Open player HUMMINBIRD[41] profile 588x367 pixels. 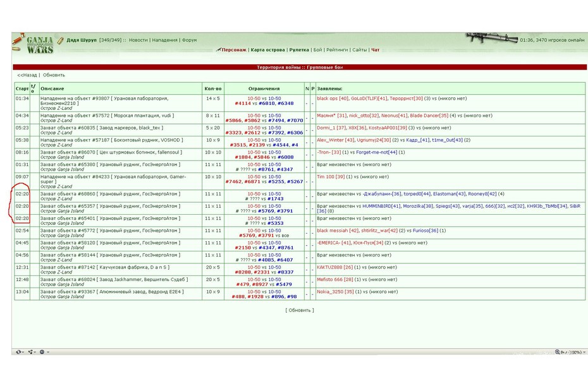[x=381, y=206]
